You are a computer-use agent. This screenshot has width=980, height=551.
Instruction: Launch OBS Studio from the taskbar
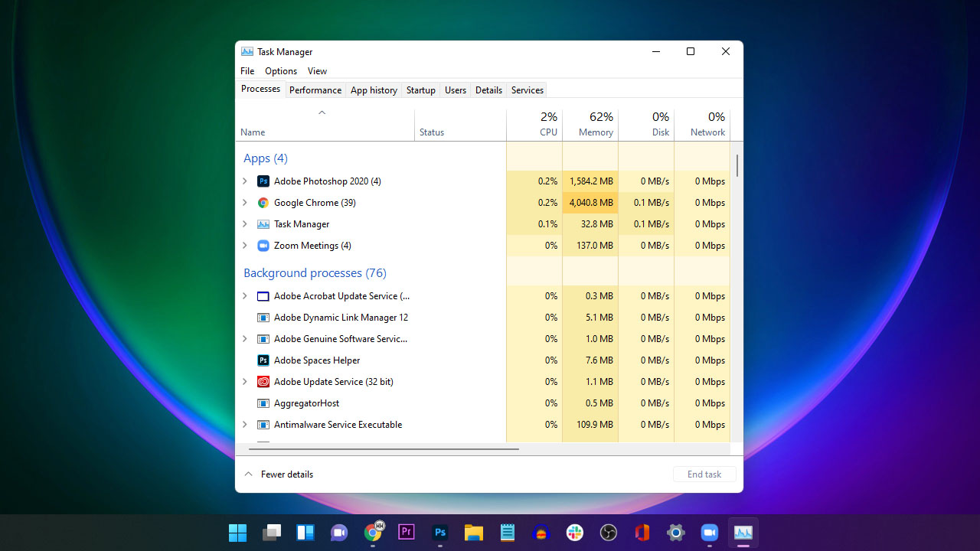608,532
